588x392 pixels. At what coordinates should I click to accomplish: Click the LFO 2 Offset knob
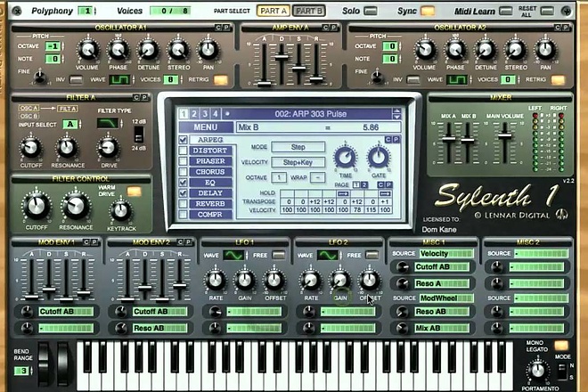click(370, 281)
